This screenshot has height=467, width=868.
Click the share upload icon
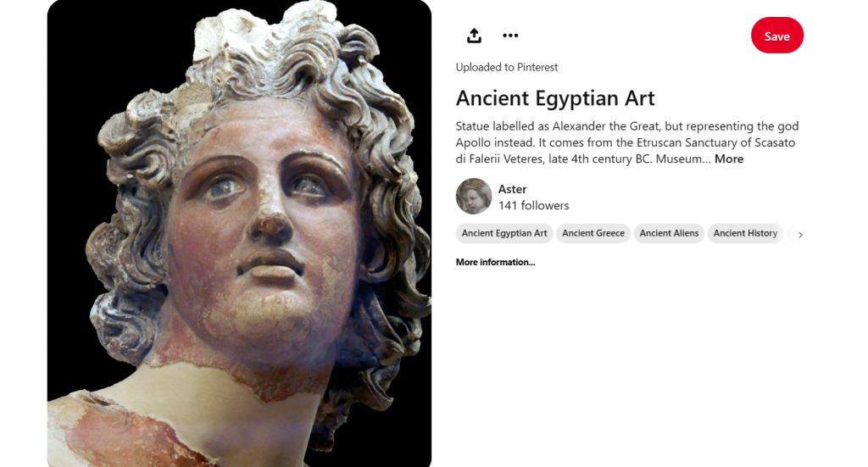point(474,36)
